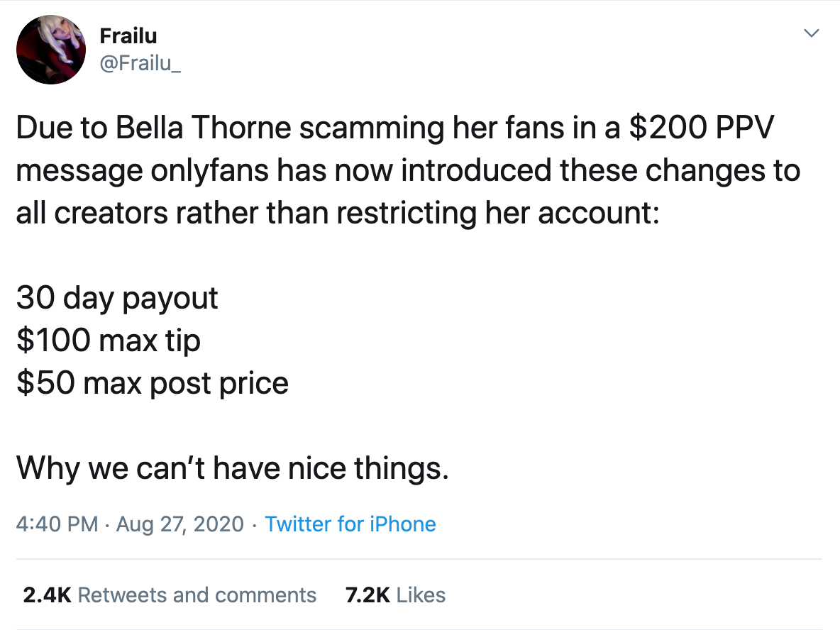Click the '$200 PPV' text in tweet

702,128
